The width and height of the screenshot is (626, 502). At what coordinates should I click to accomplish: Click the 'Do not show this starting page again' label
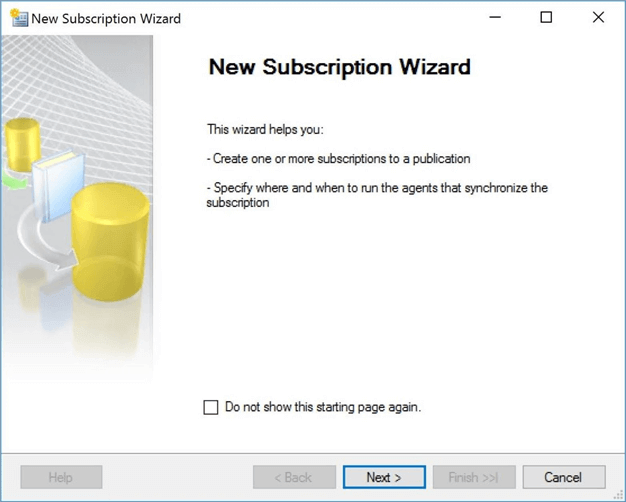pyautogui.click(x=323, y=407)
